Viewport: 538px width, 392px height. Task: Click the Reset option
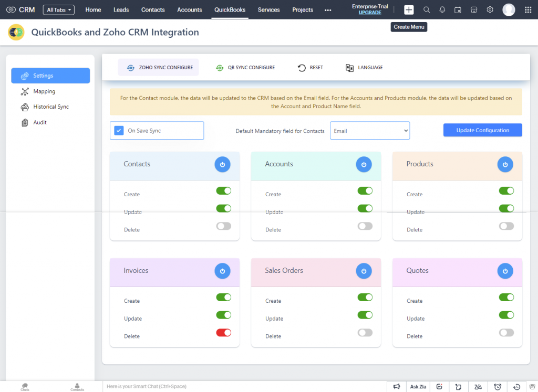(x=310, y=68)
